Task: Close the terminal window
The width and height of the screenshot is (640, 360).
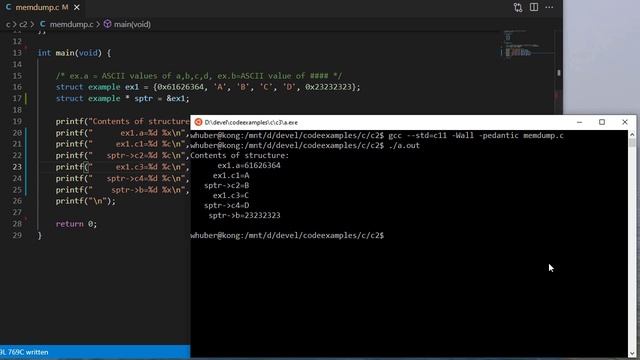Action: point(625,122)
